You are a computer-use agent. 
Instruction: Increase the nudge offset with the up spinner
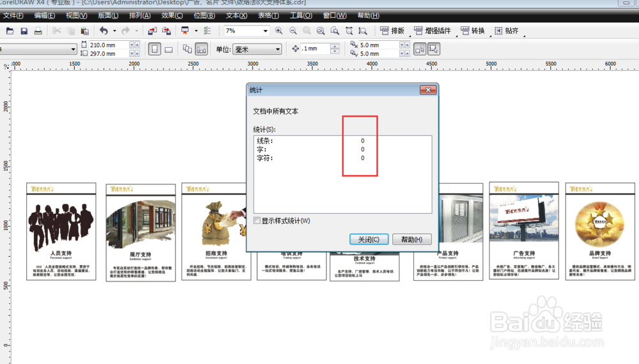click(x=335, y=47)
